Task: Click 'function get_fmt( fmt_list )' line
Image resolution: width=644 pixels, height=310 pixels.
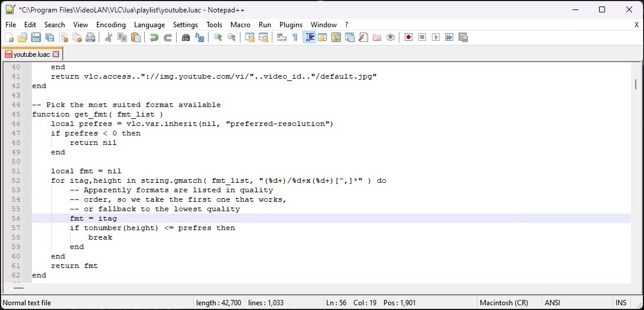Action: (x=97, y=114)
